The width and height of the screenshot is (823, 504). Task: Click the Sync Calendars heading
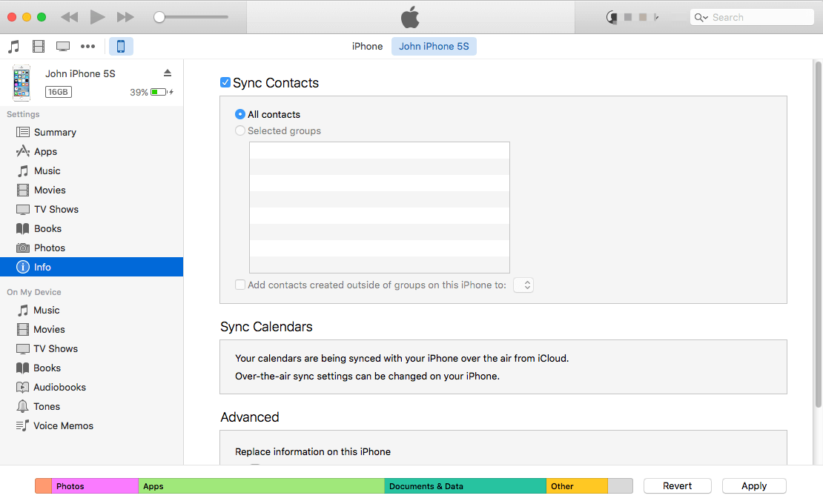pyautogui.click(x=266, y=327)
